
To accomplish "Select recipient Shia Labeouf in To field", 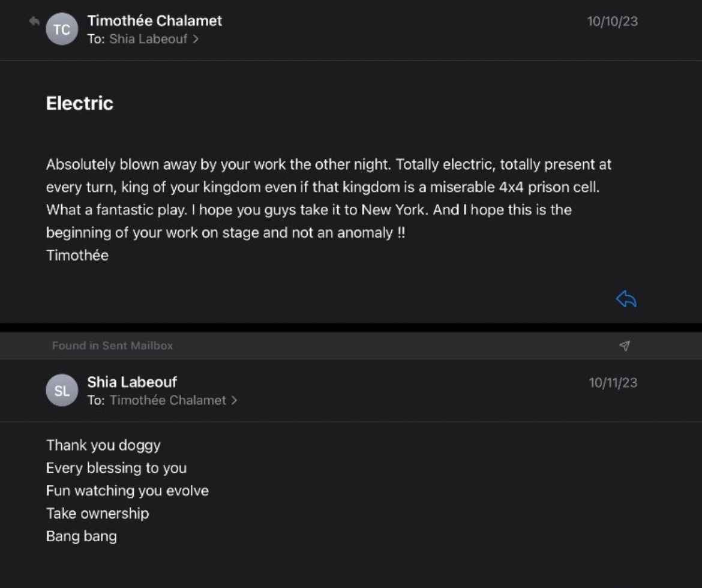I will pyautogui.click(x=148, y=40).
